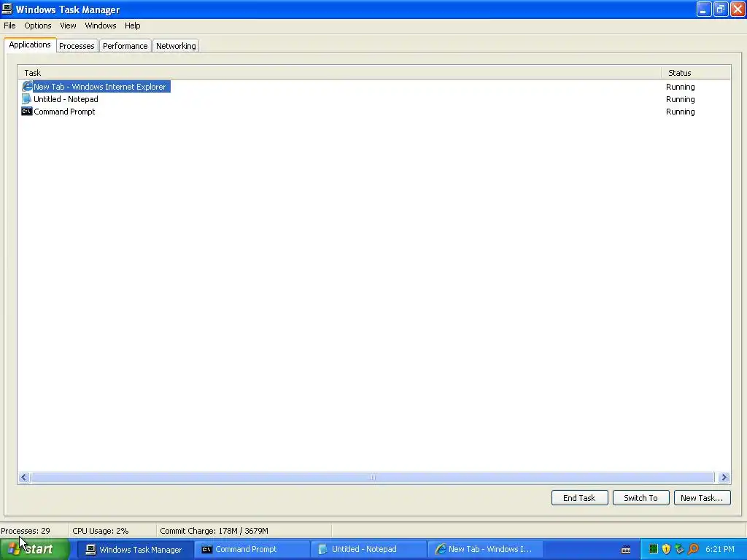Open the View menu
This screenshot has width=747, height=560.
click(68, 26)
